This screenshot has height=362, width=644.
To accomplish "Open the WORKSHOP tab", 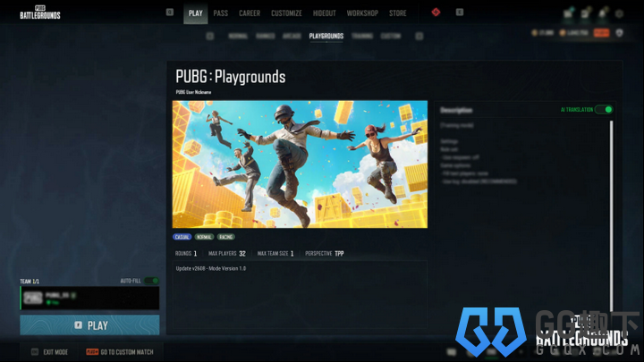I will (362, 13).
